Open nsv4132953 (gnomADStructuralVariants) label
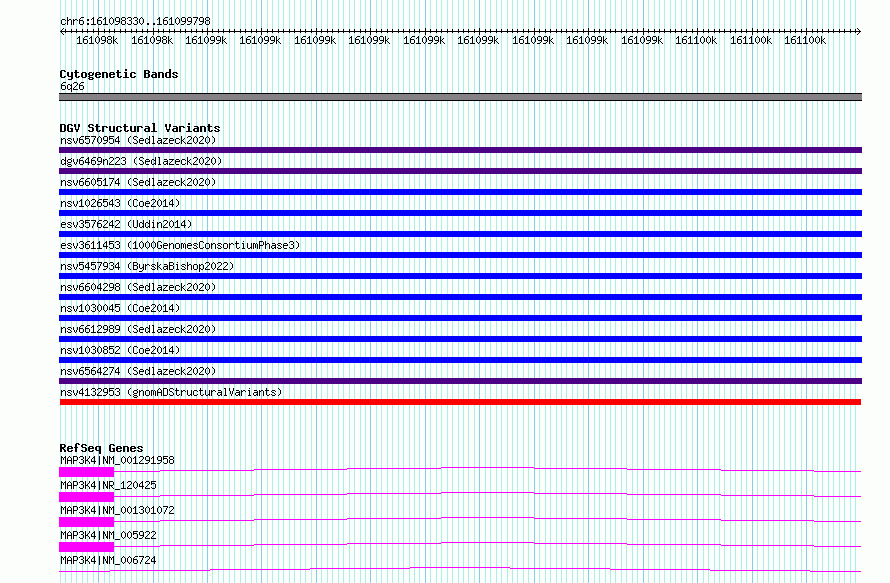 point(171,392)
